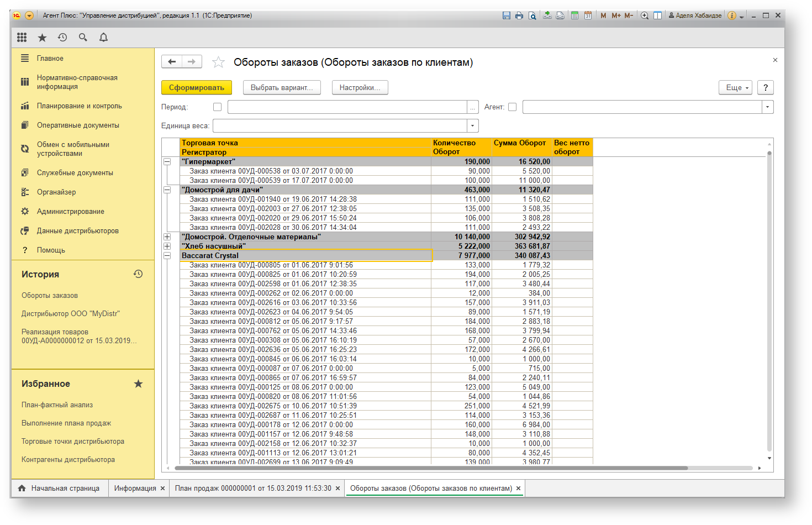Viewport: 812px width, 525px height.
Task: Click the scroll down arrow of report
Action: pyautogui.click(x=769, y=458)
